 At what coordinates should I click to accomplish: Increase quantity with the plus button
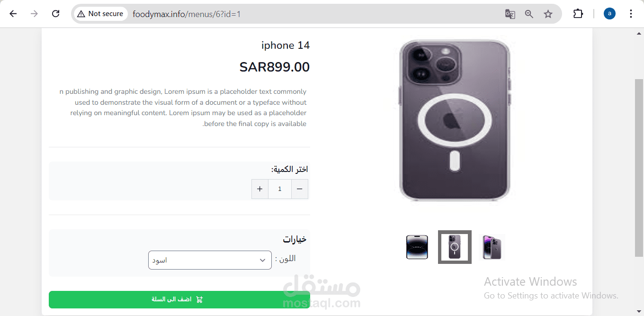tap(260, 189)
